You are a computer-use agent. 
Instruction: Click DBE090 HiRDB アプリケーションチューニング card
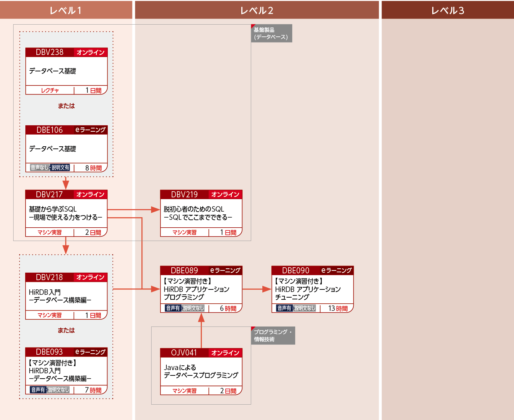pos(312,289)
